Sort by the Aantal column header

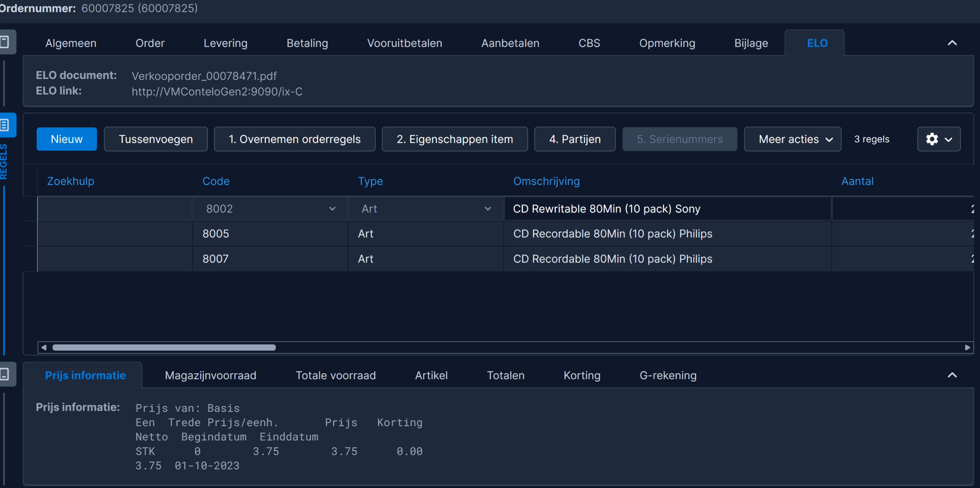(857, 181)
